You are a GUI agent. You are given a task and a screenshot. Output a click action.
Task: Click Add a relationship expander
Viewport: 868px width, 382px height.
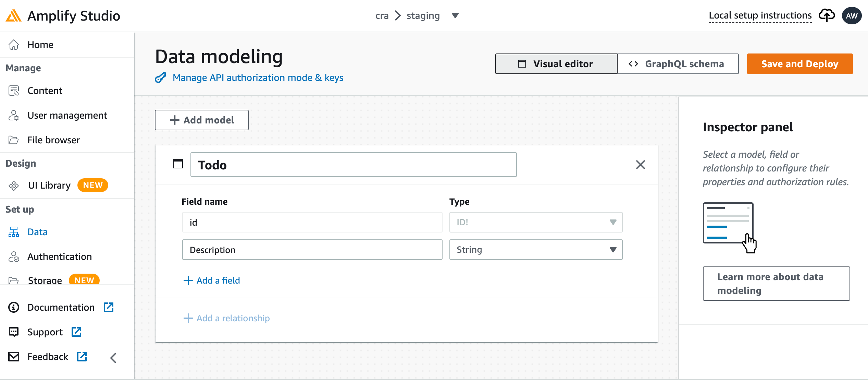[226, 318]
